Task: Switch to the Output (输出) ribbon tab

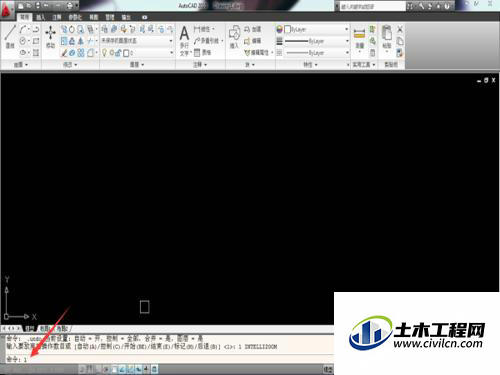Action: pos(126,17)
